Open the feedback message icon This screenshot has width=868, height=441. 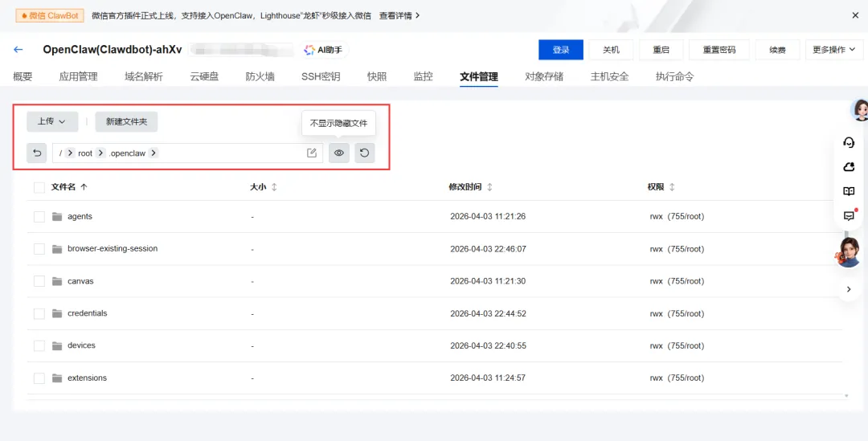[850, 216]
